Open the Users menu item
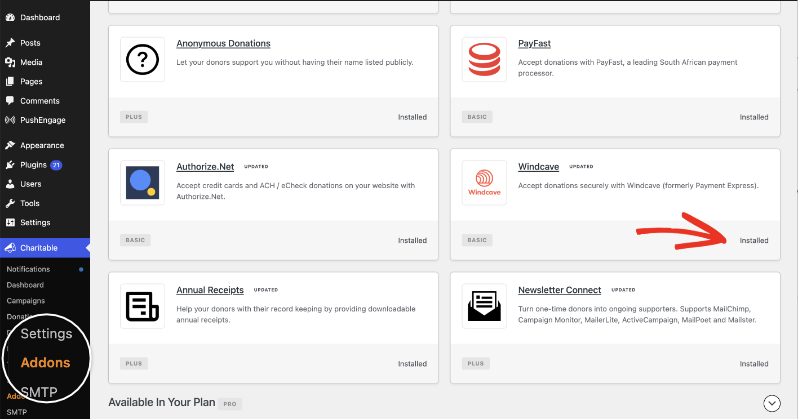This screenshot has height=419, width=798. point(31,184)
